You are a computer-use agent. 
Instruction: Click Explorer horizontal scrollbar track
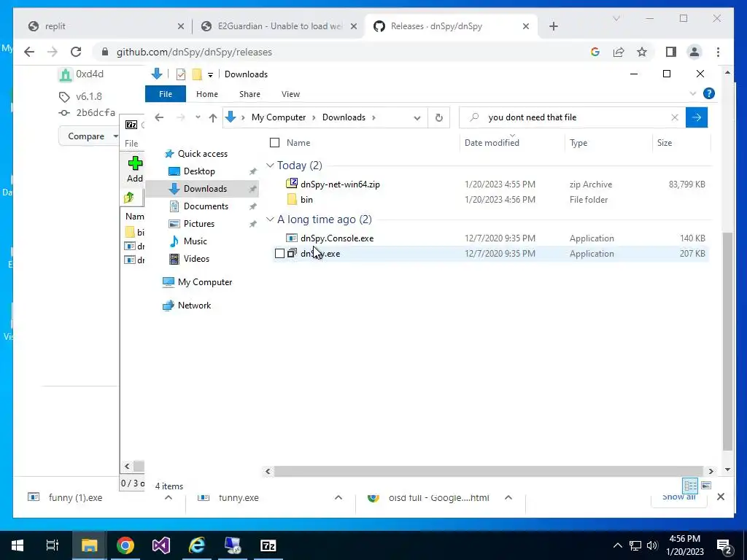pos(488,471)
